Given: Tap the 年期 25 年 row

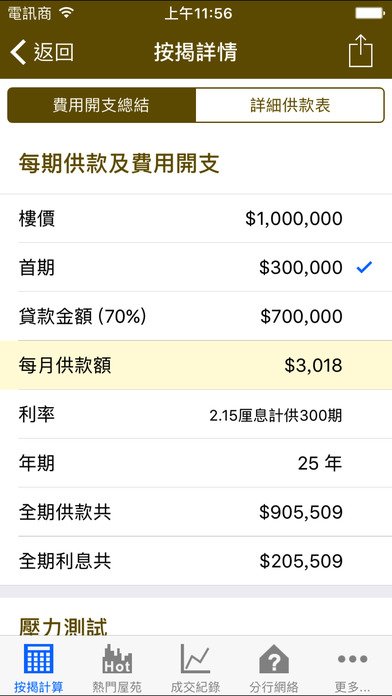Looking at the screenshot, I should [x=196, y=463].
